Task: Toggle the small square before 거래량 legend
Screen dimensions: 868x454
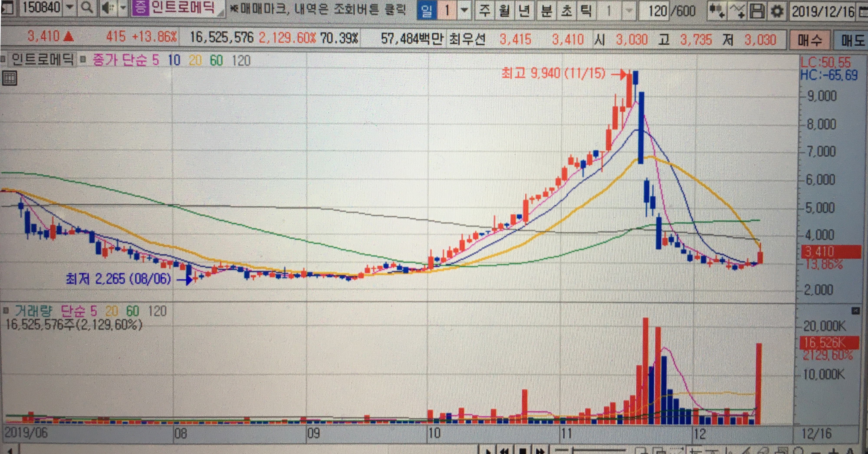Action: [6, 310]
